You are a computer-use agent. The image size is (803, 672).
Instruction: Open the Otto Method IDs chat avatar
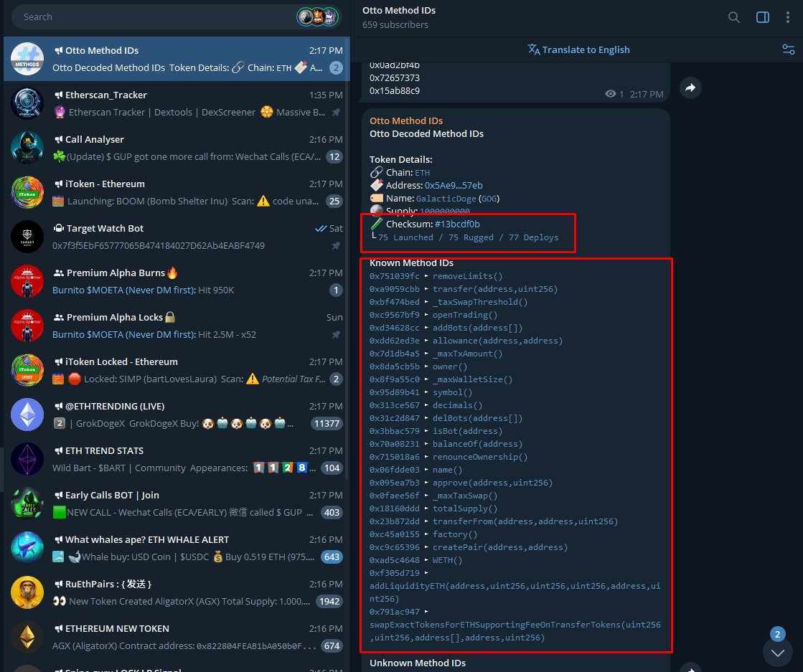point(27,59)
